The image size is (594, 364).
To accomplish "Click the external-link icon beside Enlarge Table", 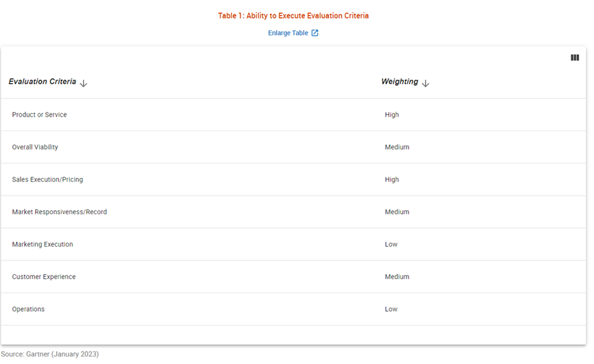I will coord(315,33).
